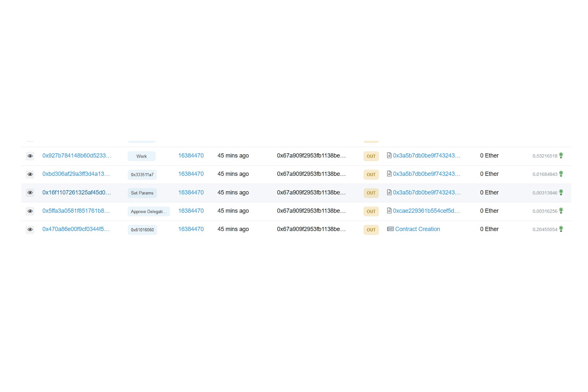
Task: Click eye icon for 0x470a86e00f9cf0344f5 row
Action: (x=30, y=229)
